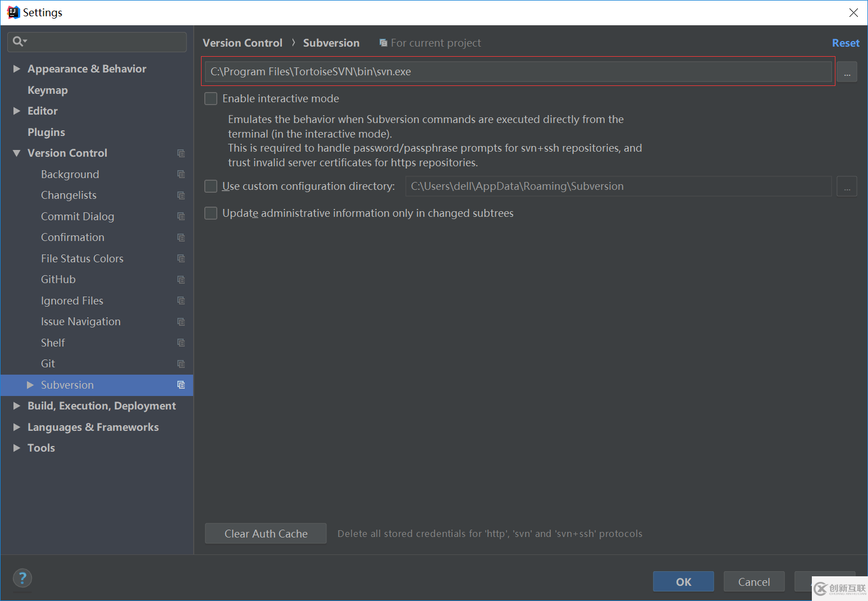Viewport: 868px width, 601px height.
Task: Click project-level icon beside Subversion
Action: click(181, 385)
